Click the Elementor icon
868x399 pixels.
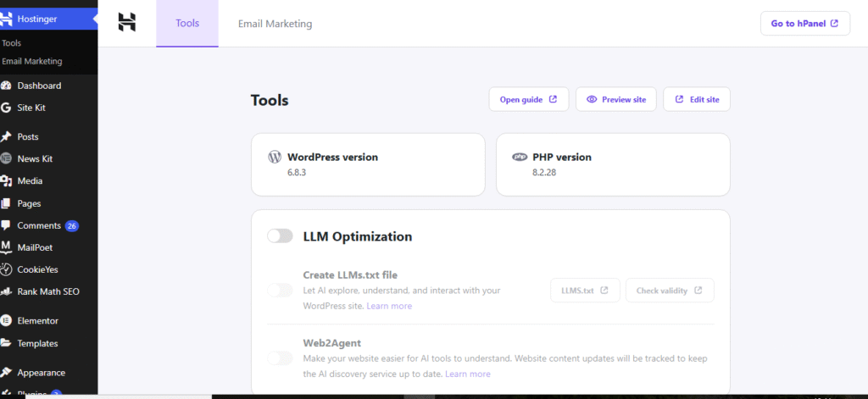6,320
